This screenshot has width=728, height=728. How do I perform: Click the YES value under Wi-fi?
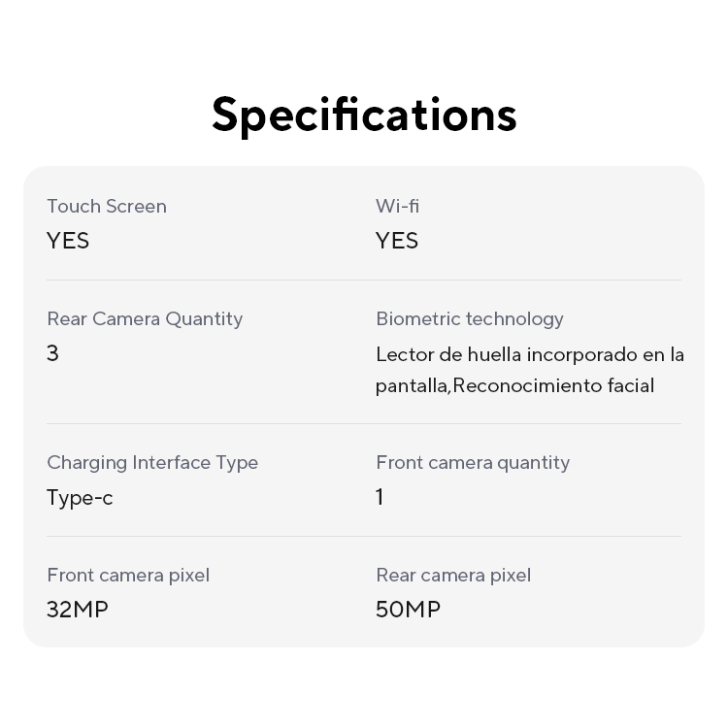click(397, 241)
